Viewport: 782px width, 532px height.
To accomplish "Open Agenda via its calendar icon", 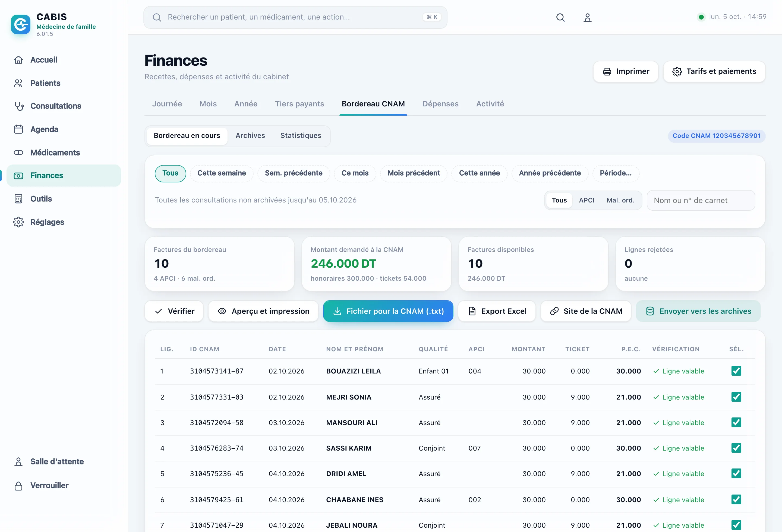I will click(x=18, y=129).
